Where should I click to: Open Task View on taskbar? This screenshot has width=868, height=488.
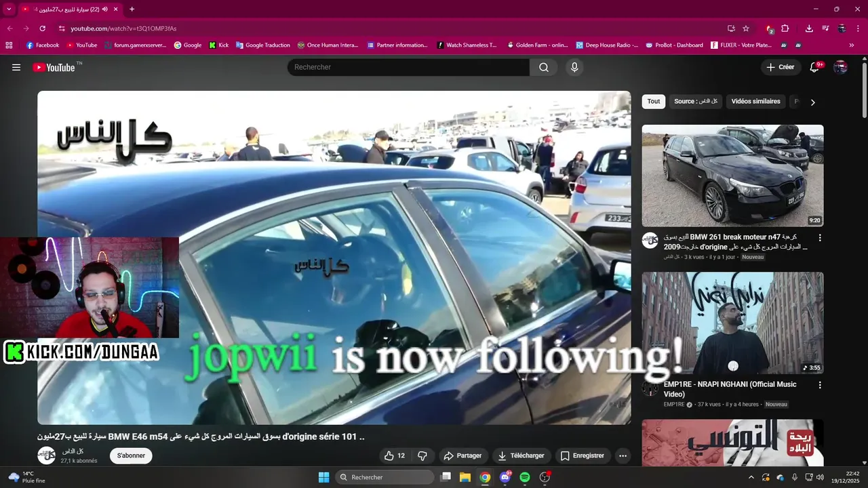[x=446, y=477]
